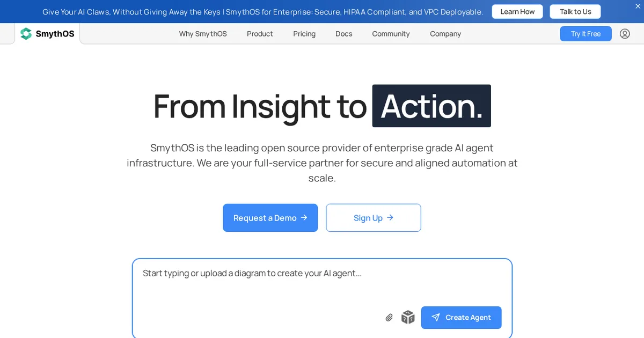644x338 pixels.
Task: Click the SmythOS wordmark text
Action: [x=55, y=34]
